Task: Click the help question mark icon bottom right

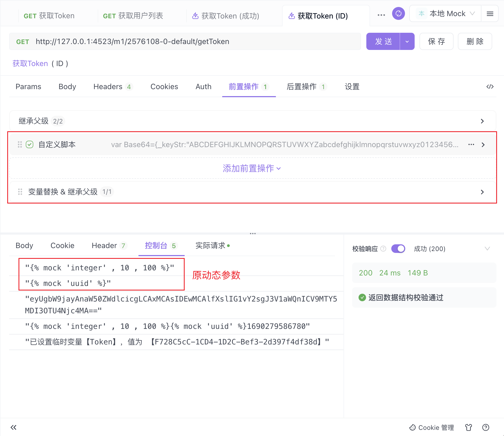Action: [486, 427]
